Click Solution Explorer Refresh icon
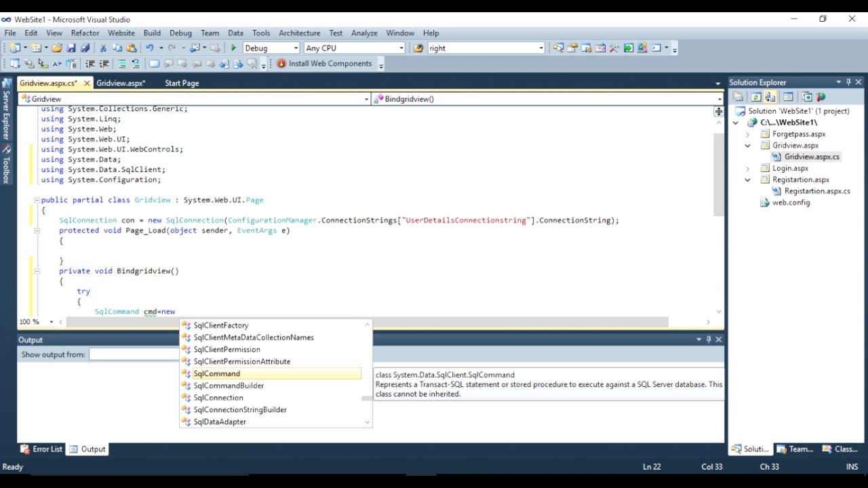 (x=755, y=97)
